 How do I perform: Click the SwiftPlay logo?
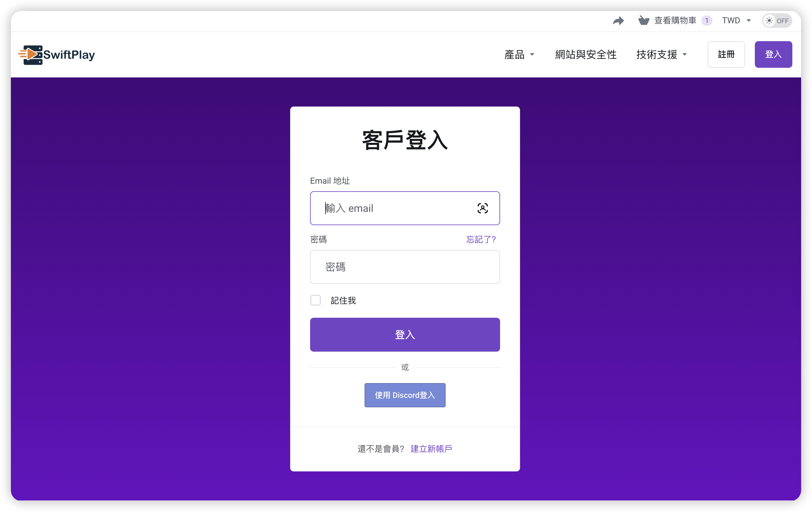(56, 54)
